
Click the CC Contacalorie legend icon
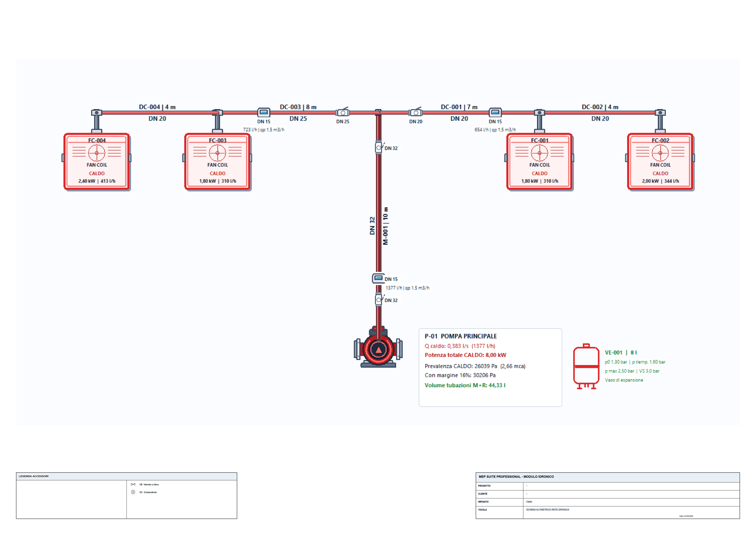click(133, 492)
